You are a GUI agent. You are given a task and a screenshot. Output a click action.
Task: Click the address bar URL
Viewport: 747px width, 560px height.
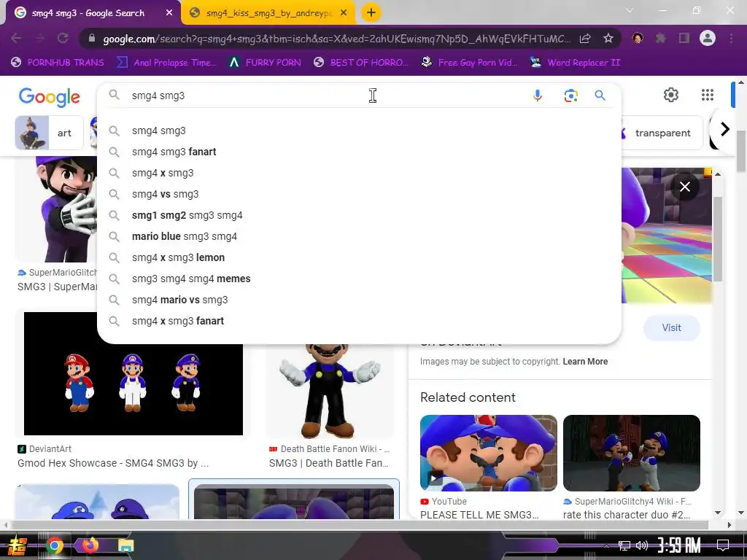tap(336, 39)
